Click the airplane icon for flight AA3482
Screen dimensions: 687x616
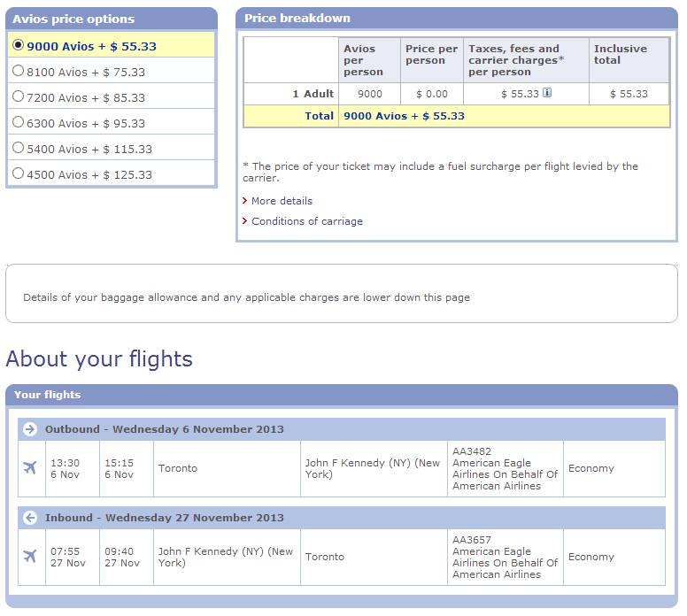coord(30,468)
